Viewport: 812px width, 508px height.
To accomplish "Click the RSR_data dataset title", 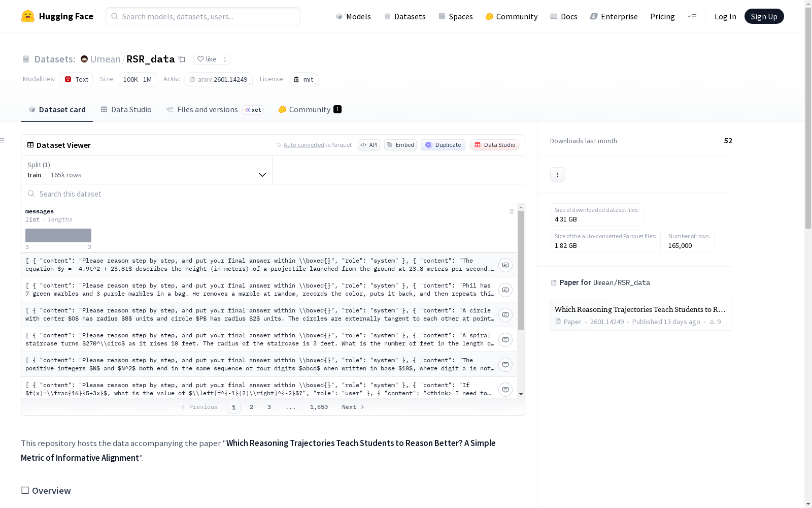I will tap(150, 59).
